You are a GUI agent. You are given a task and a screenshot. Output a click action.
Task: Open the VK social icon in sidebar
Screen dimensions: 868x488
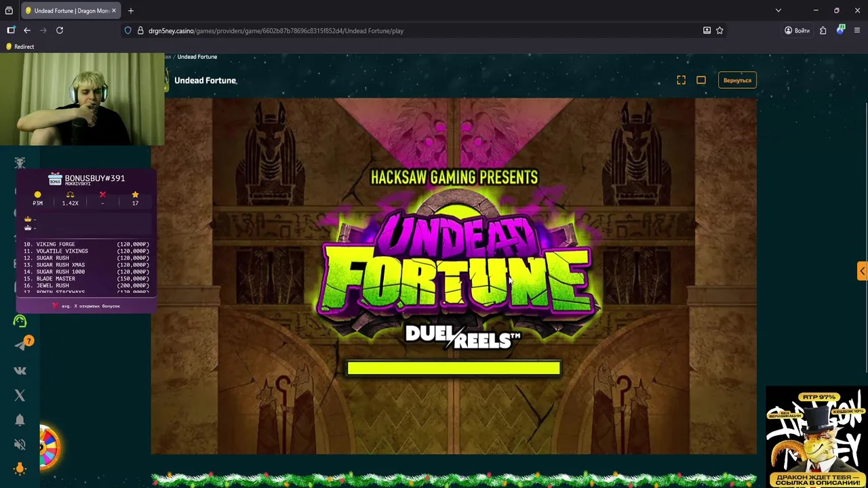pyautogui.click(x=20, y=370)
